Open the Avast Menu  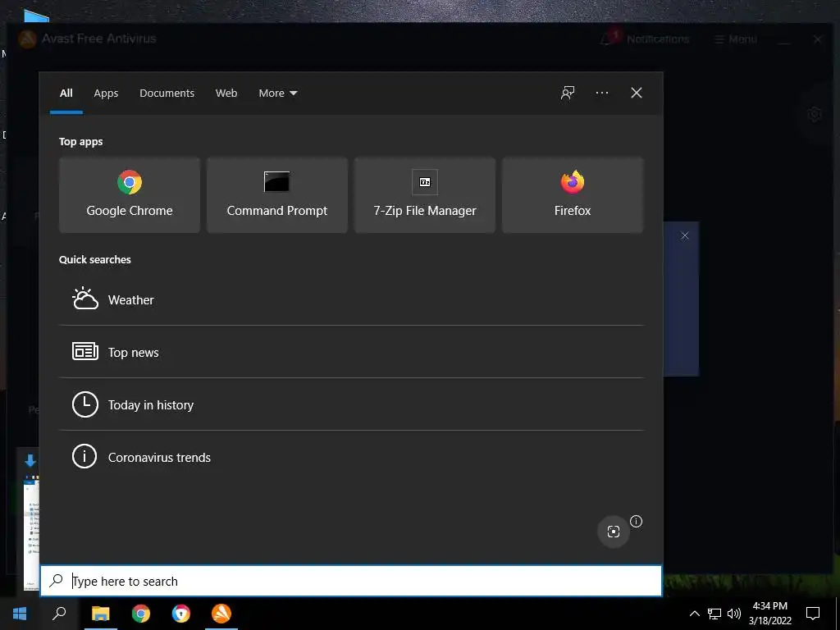coord(736,39)
